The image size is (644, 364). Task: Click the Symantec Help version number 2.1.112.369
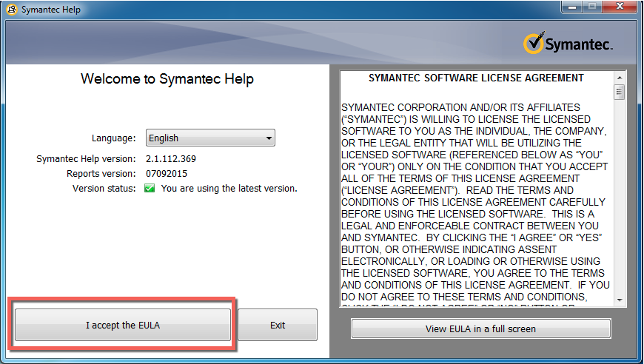171,159
